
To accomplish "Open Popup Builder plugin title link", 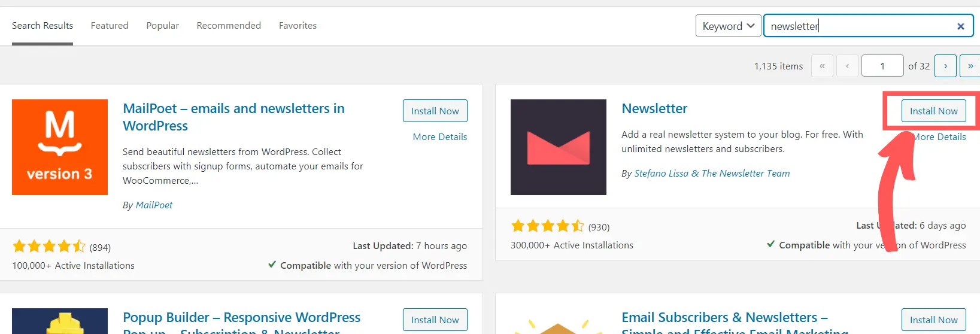I will coord(241,322).
